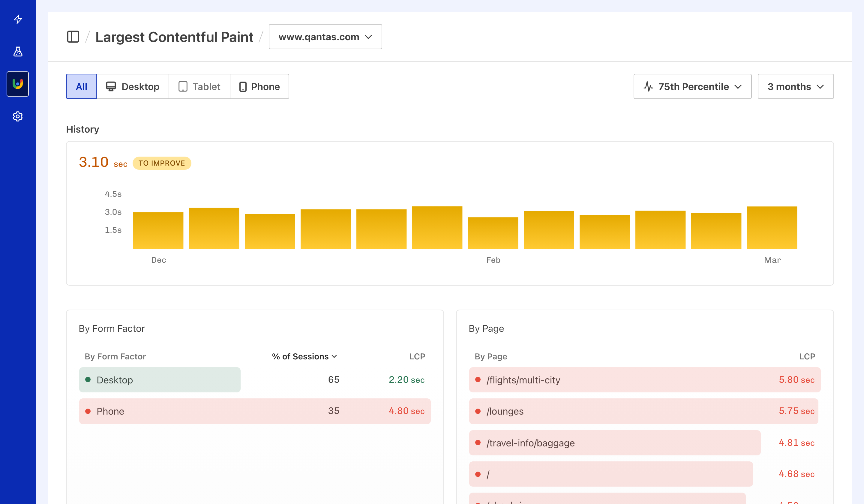The width and height of the screenshot is (864, 504).
Task: Click the Unlighthouse logo in the sidebar
Action: tap(17, 84)
